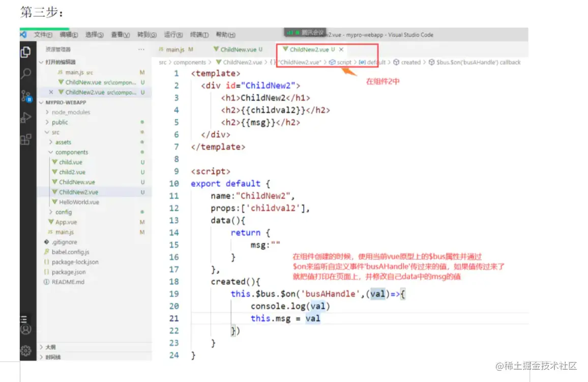The height and width of the screenshot is (382, 588).
Task: Open babel.config.js file
Action: point(71,252)
